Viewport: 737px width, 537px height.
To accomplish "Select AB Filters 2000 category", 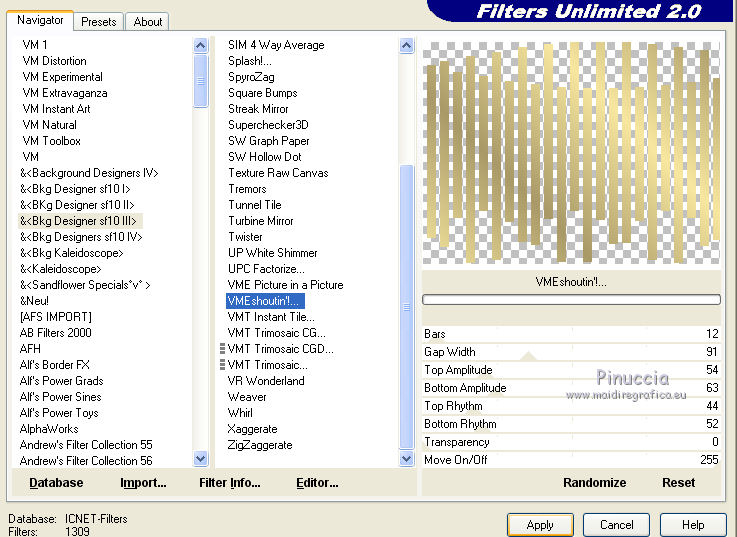I will (55, 332).
